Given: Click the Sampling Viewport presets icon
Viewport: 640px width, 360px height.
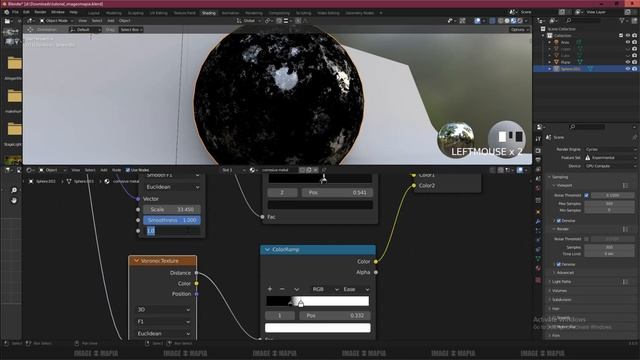Looking at the screenshot, I should [625, 185].
